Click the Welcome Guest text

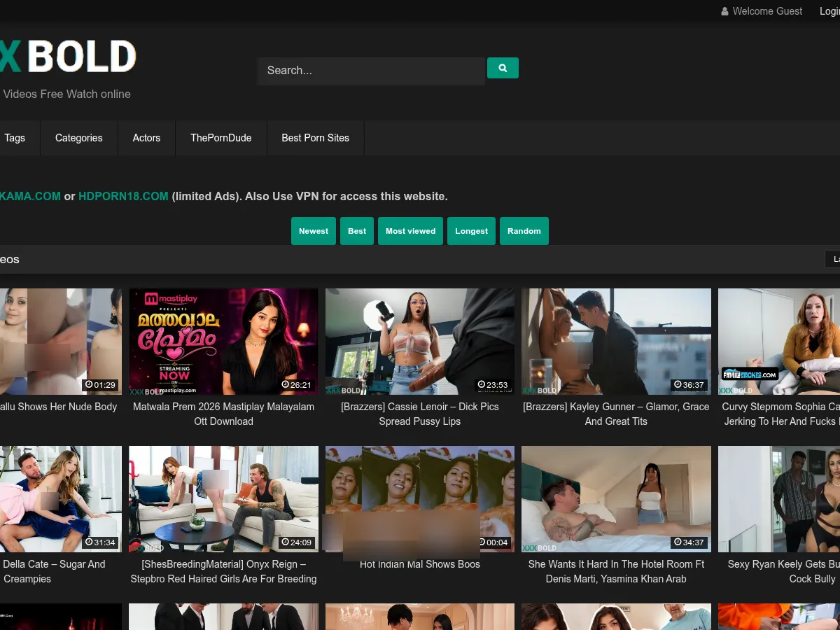click(x=767, y=11)
